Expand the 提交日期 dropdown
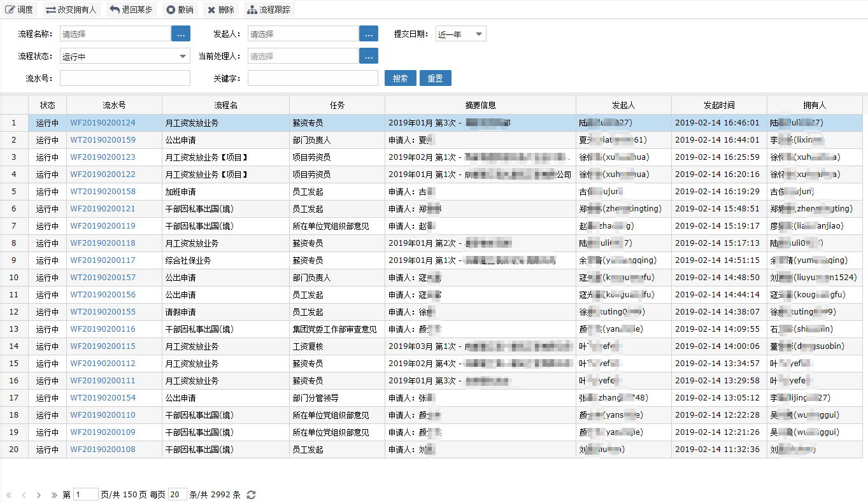 pos(479,34)
